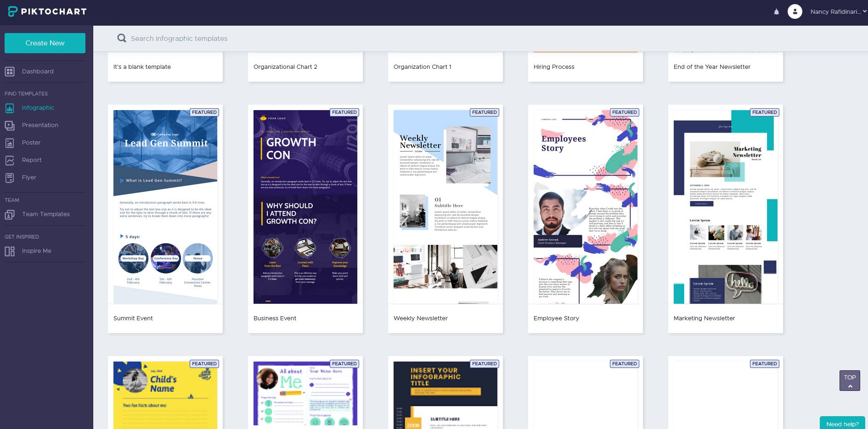
Task: Open Organizational Chart 2 template
Action: (x=305, y=67)
